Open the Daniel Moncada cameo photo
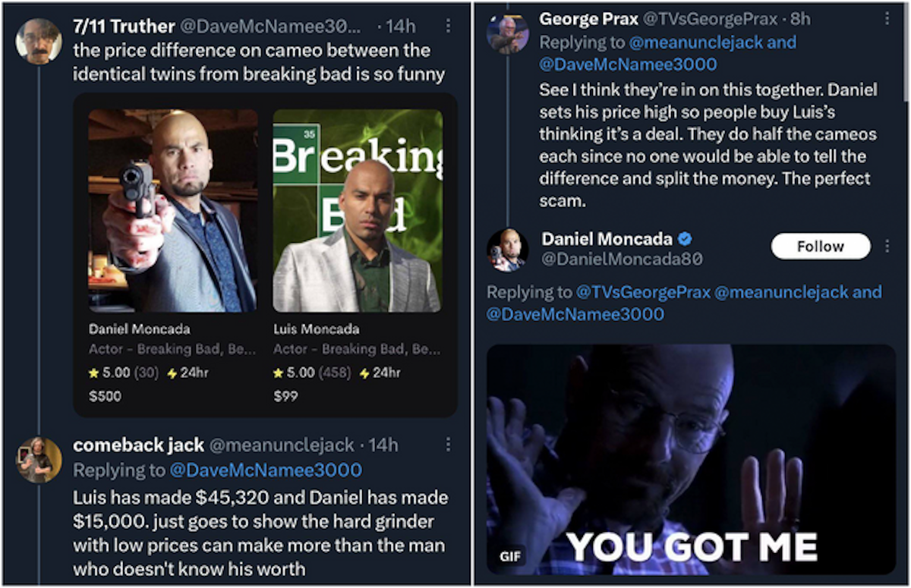The width and height of the screenshot is (911, 588). click(172, 211)
